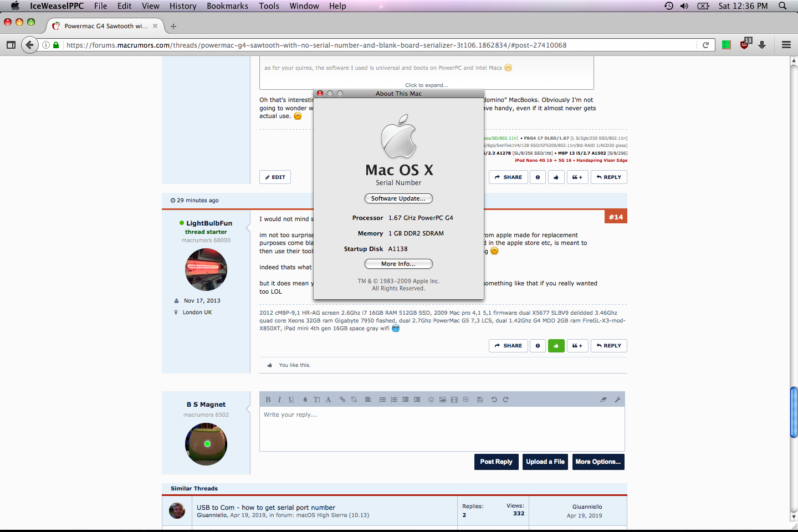Insert an ordered numbered list
Viewport: 798px width, 532px height.
pyautogui.click(x=394, y=400)
